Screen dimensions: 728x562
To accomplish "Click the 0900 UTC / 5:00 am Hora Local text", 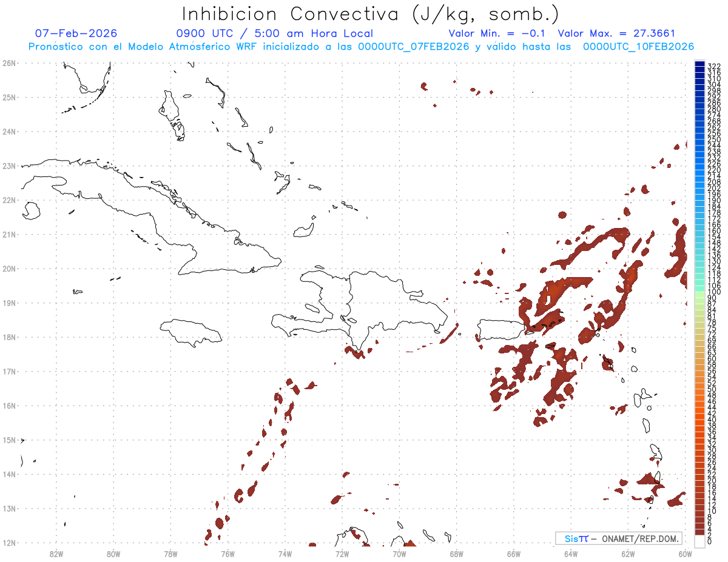I will tap(274, 33).
